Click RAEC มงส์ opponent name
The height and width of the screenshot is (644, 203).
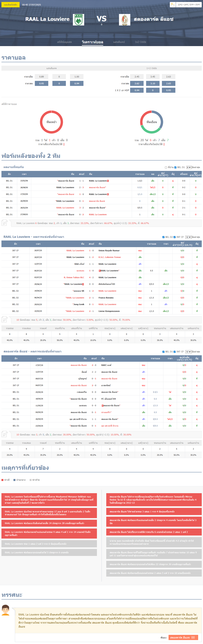tap(106, 365)
